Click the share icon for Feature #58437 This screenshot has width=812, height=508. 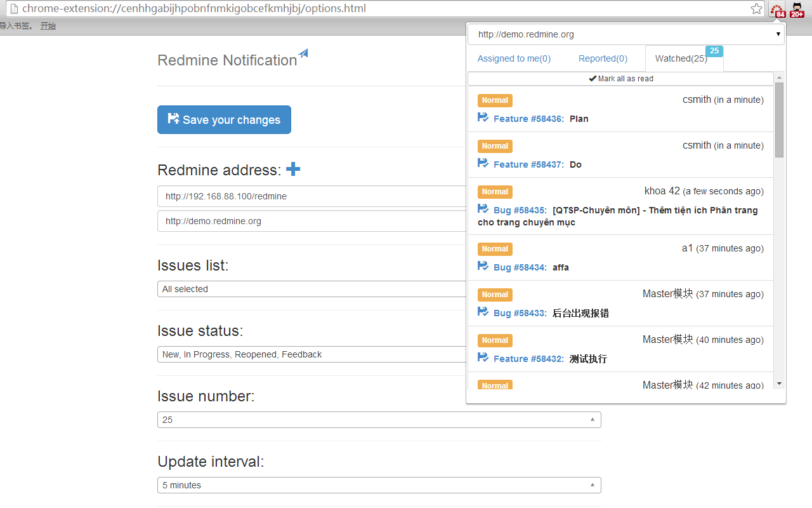pos(483,163)
